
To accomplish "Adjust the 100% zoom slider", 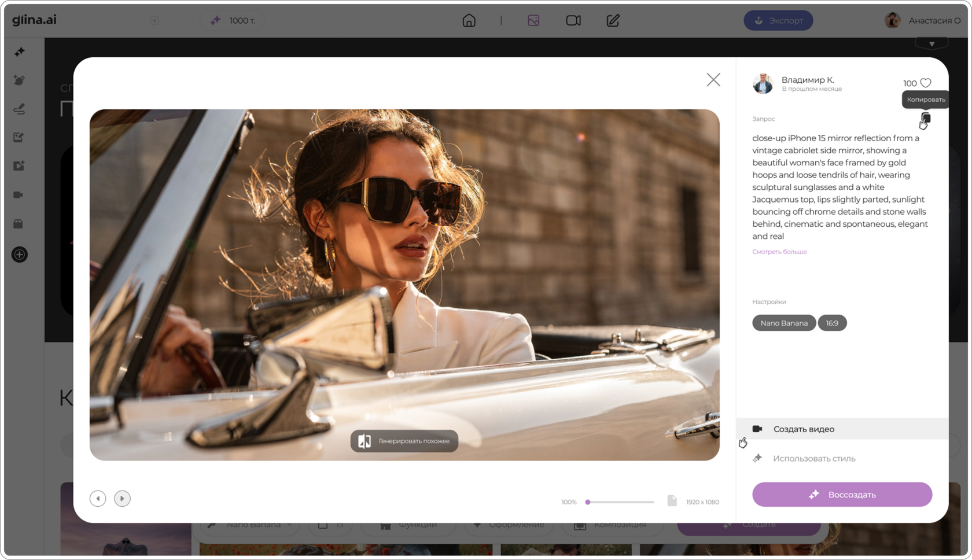I will [588, 502].
